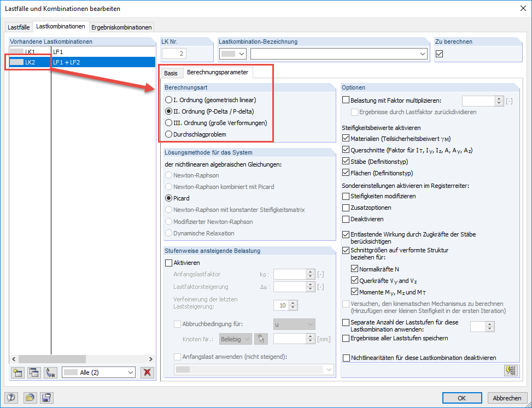Open the Knoten Nr. Beliebig dropdown
This screenshot has height=408, width=532.
(x=236, y=339)
